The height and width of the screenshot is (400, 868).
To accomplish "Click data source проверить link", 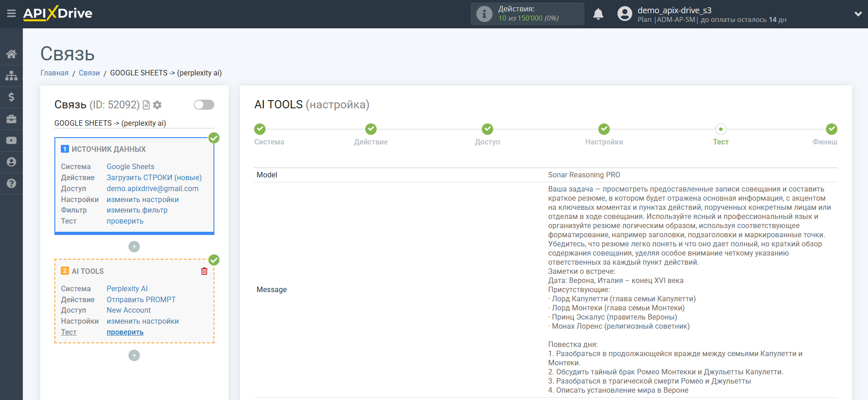I will (x=125, y=221).
